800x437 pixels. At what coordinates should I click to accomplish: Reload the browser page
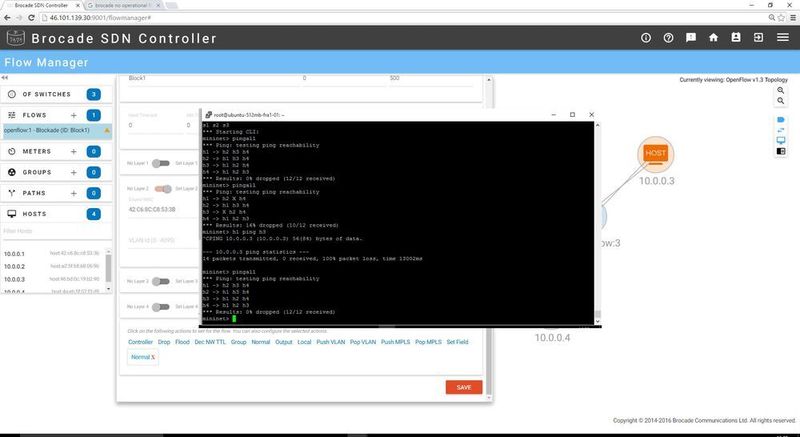(31, 17)
